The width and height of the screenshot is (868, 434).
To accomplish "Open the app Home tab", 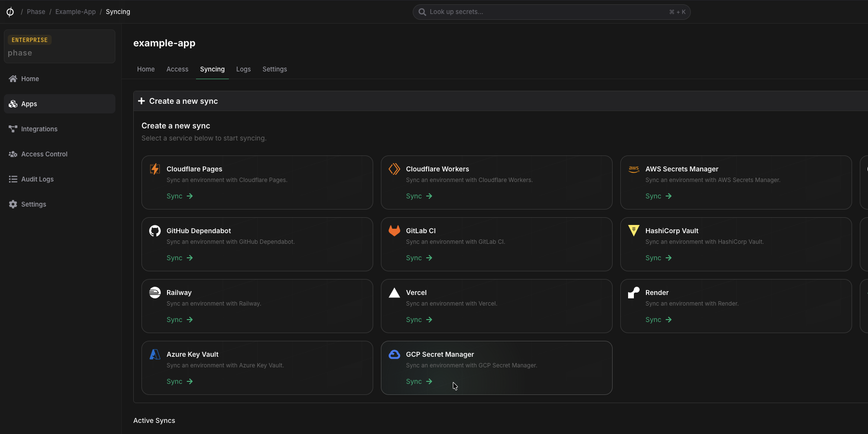I will click(146, 69).
